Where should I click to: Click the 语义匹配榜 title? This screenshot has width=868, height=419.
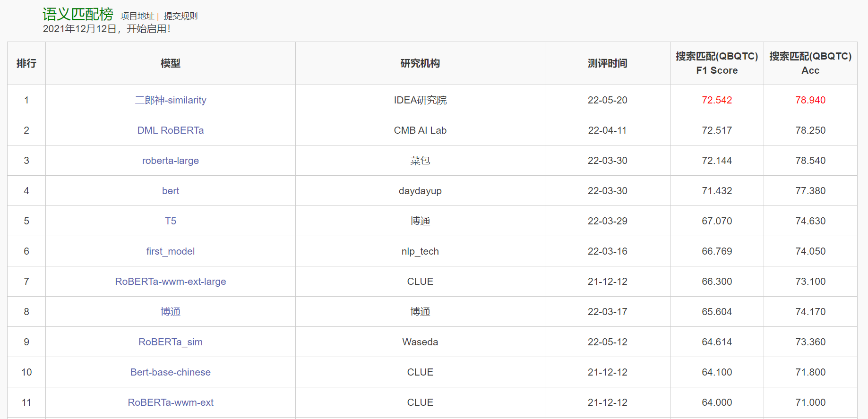point(78,14)
